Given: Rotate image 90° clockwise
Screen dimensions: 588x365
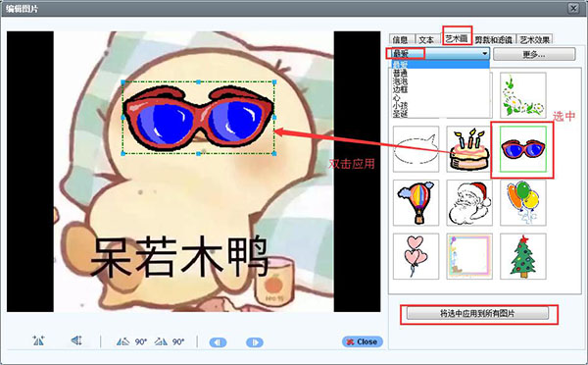Looking at the screenshot, I should pyautogui.click(x=170, y=341).
